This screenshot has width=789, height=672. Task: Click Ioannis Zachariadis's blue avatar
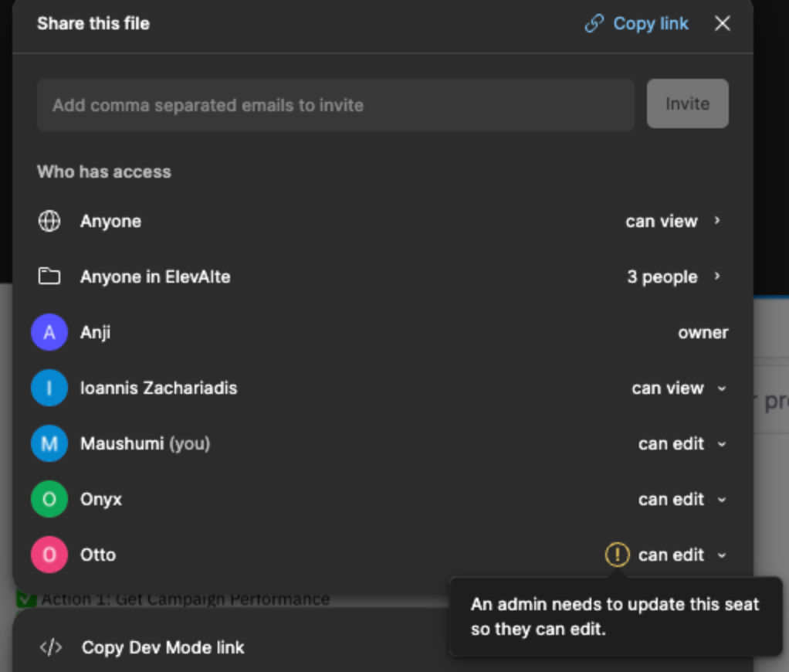tap(49, 388)
